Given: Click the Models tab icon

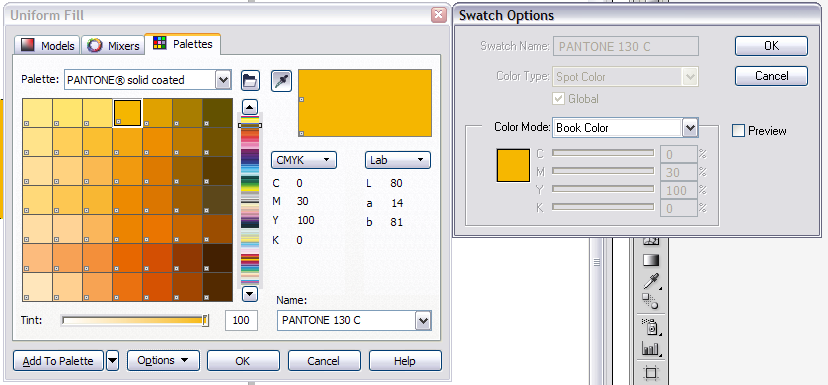Looking at the screenshot, I should click(28, 45).
